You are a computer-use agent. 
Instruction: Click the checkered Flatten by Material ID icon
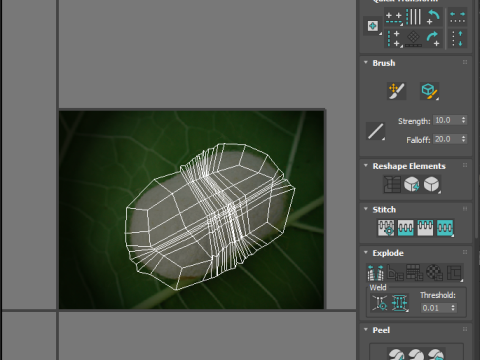point(434,273)
